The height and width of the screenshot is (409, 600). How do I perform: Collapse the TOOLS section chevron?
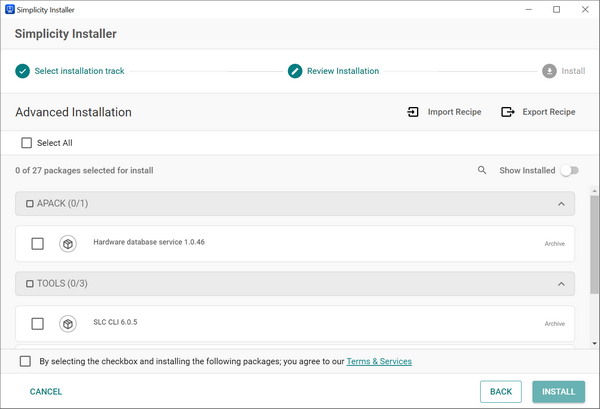[x=561, y=284]
